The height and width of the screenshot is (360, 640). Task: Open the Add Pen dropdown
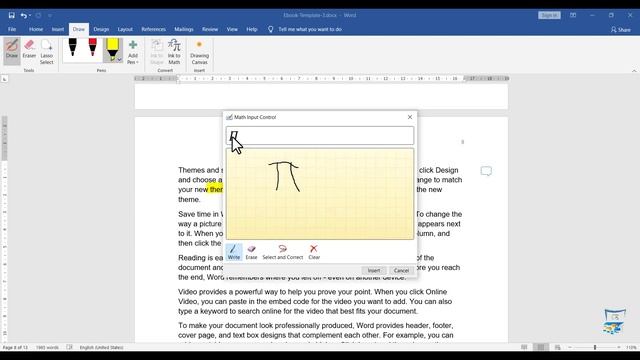[133, 51]
